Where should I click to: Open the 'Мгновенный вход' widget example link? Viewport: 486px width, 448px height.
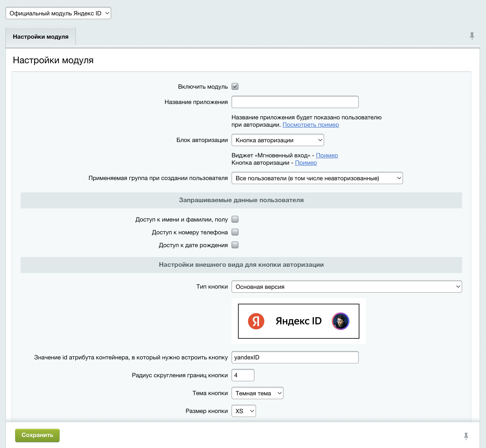point(327,155)
